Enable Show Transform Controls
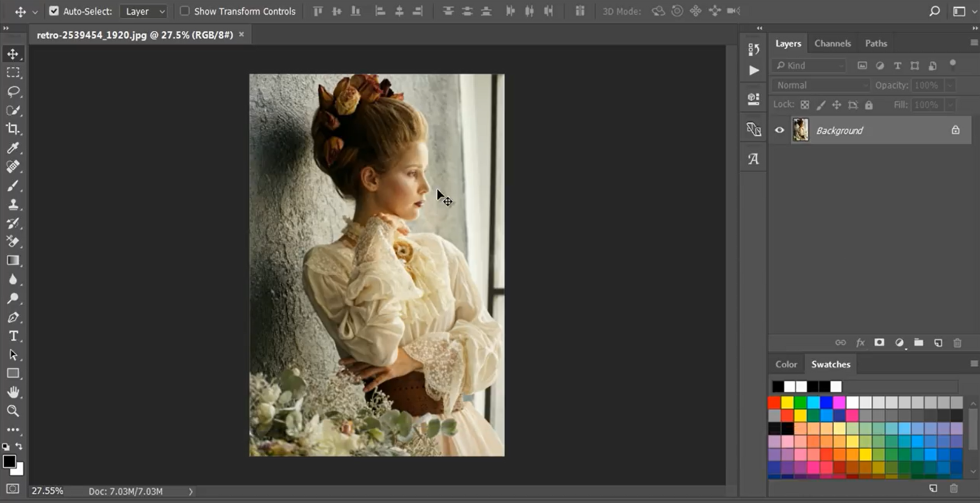Viewport: 980px width, 503px height. (x=184, y=11)
